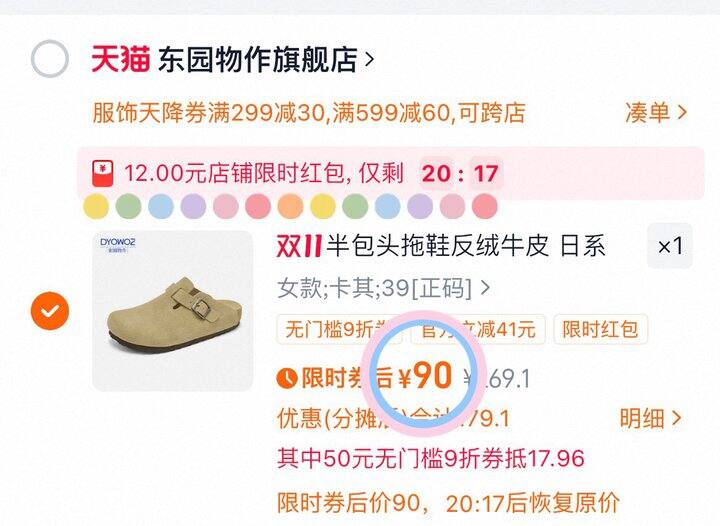The height and width of the screenshot is (526, 720).
Task: Click the Tmall 天猫 logo icon
Action: [x=120, y=59]
